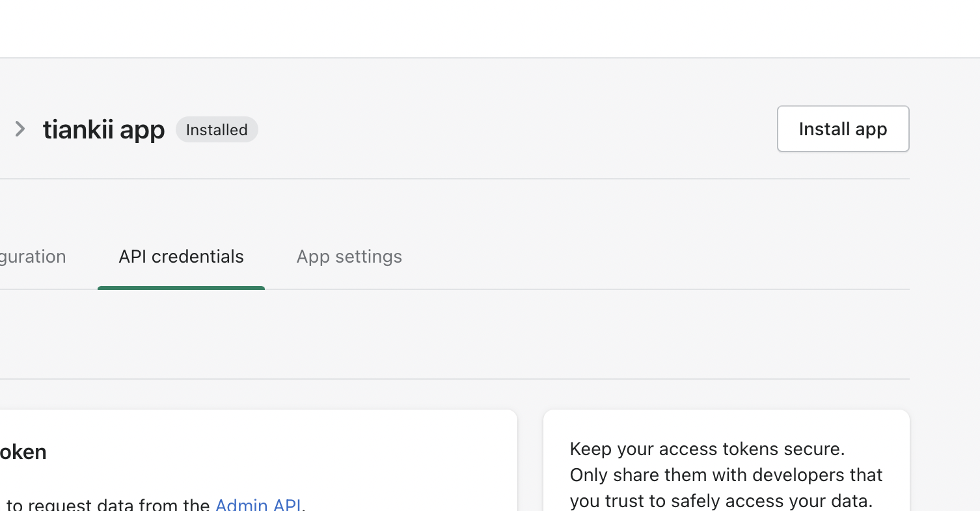Click the 'Keep your access tokens secure' text
The height and width of the screenshot is (511, 980).
point(707,449)
